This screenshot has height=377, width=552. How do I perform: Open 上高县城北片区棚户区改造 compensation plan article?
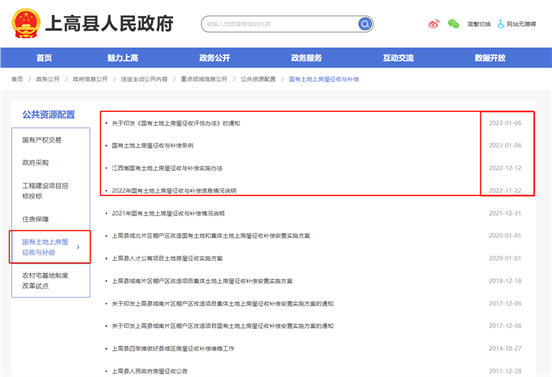[211, 235]
